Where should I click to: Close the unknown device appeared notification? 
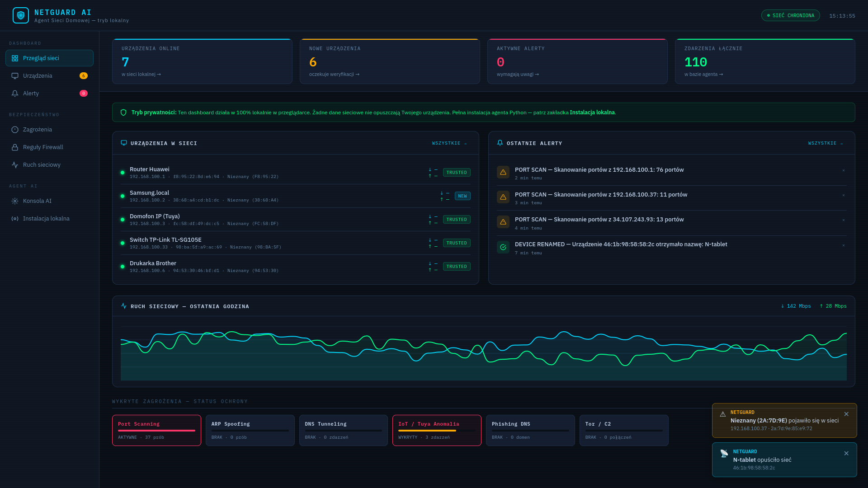pyautogui.click(x=846, y=414)
